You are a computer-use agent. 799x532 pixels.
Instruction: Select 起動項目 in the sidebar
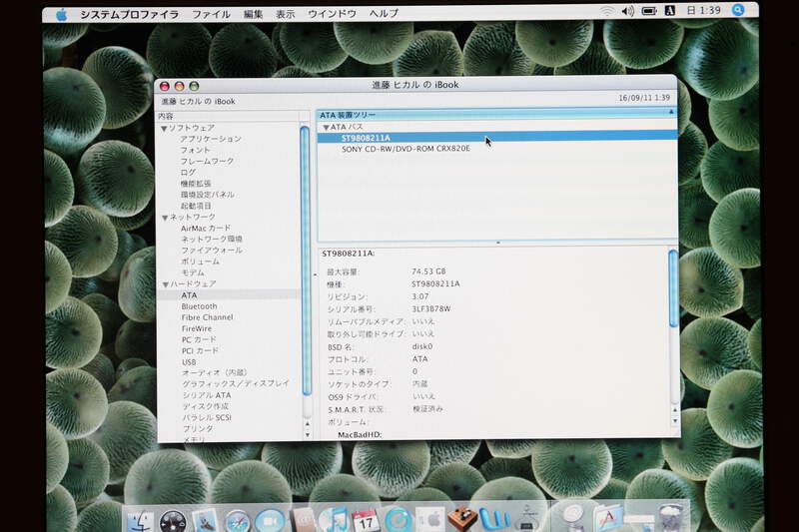(x=196, y=206)
